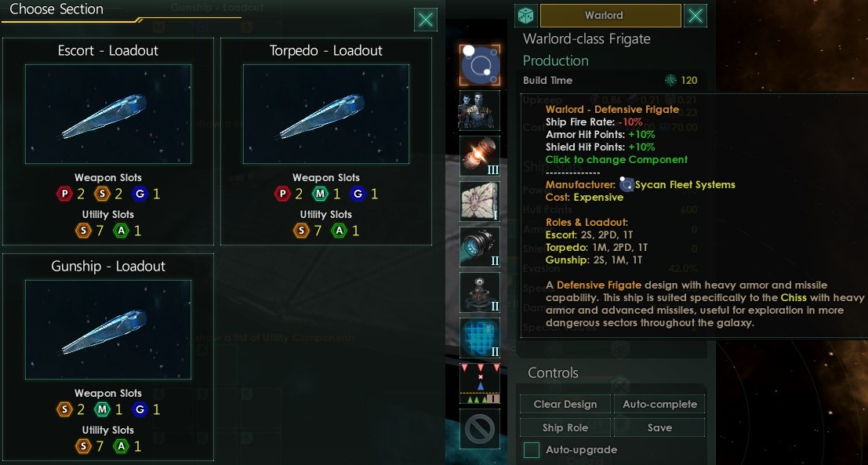The height and width of the screenshot is (465, 868).
Task: Open the Chiss crew portrait component slot
Action: point(479,111)
